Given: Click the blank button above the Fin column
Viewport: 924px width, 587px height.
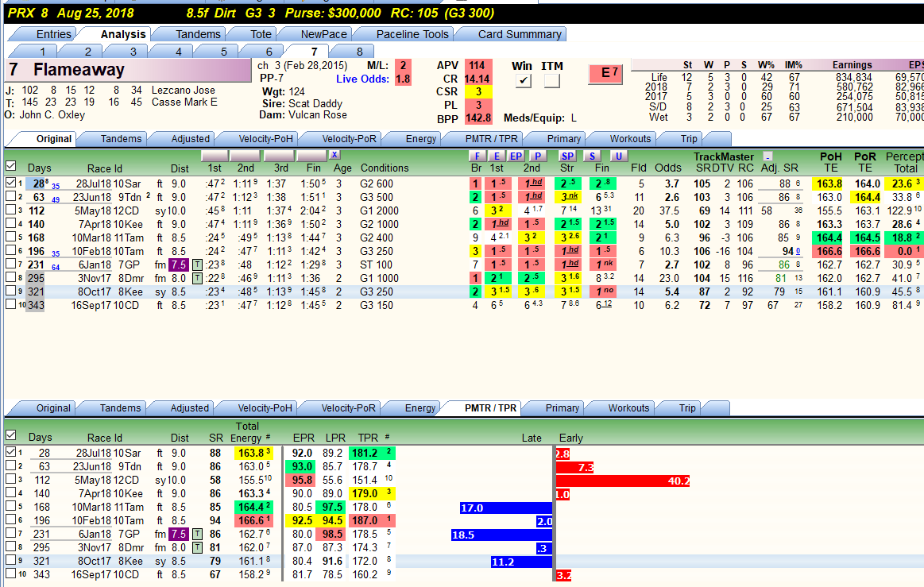Looking at the screenshot, I should [311, 156].
